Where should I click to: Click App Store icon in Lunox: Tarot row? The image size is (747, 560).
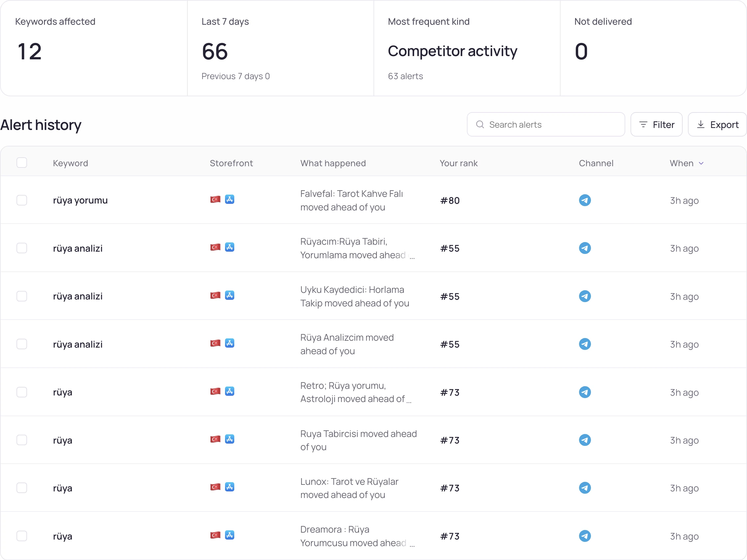coord(230,487)
